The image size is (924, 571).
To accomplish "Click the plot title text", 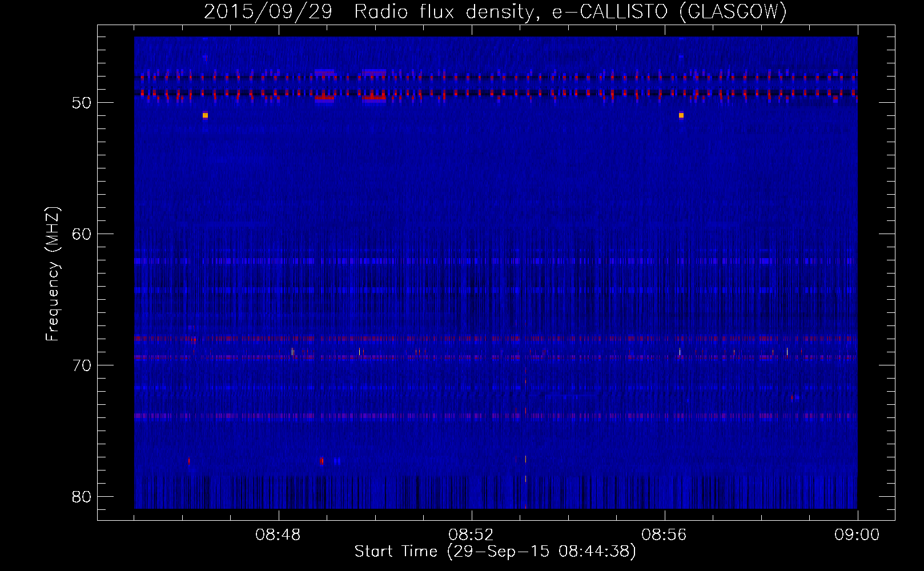I will [495, 11].
